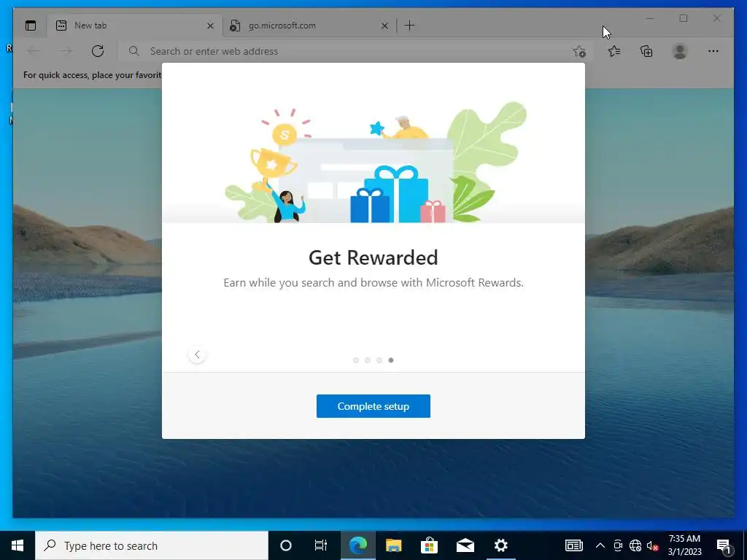This screenshot has height=560, width=747.
Task: Click the browser Back arrow
Action: [x=34, y=51]
